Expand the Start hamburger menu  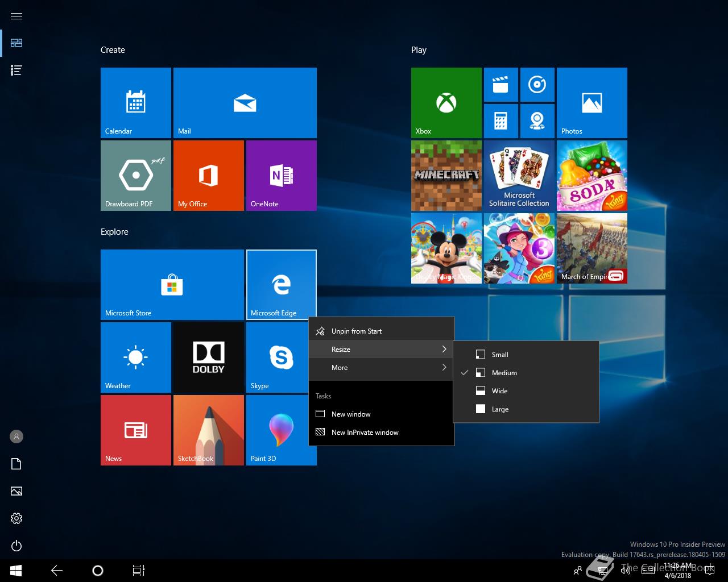click(x=16, y=16)
